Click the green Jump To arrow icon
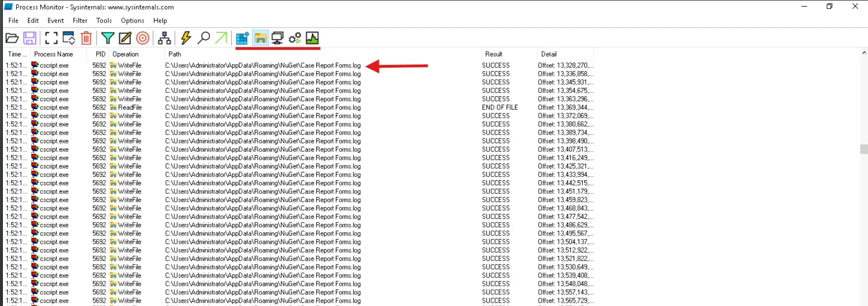The height and width of the screenshot is (306, 868). click(x=221, y=38)
